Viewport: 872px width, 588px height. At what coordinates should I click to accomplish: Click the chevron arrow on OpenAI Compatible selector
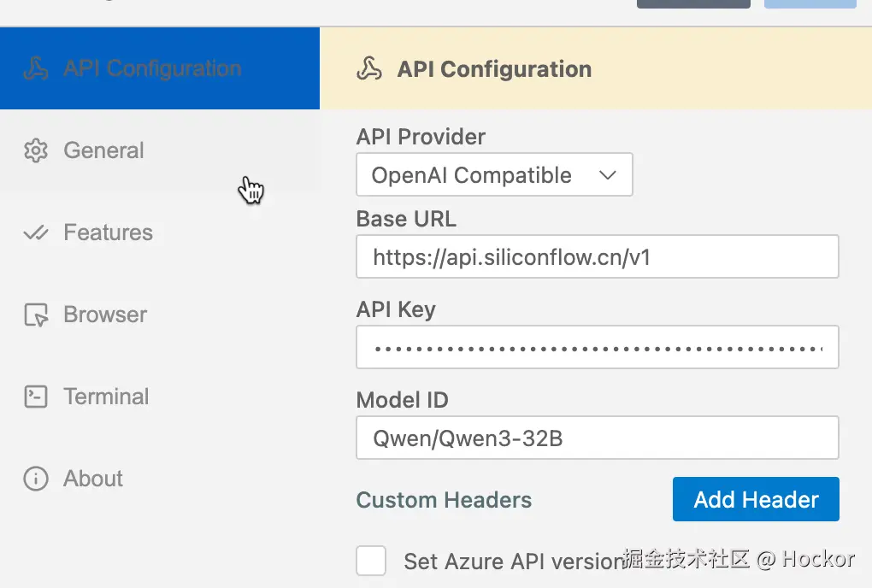pyautogui.click(x=608, y=175)
